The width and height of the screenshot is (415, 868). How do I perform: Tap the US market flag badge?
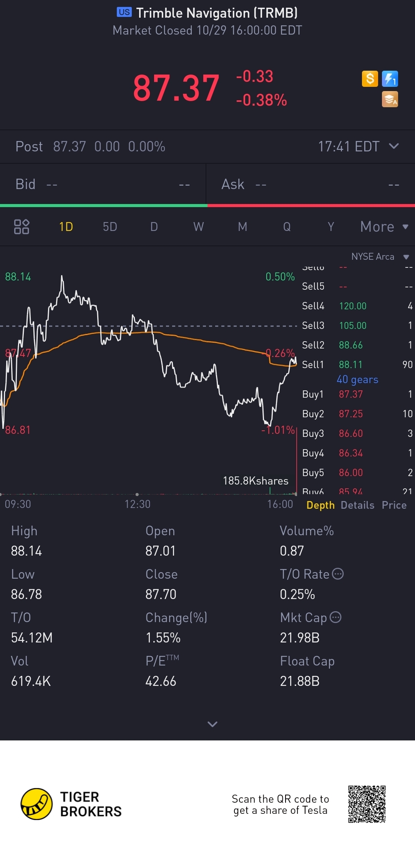[124, 12]
